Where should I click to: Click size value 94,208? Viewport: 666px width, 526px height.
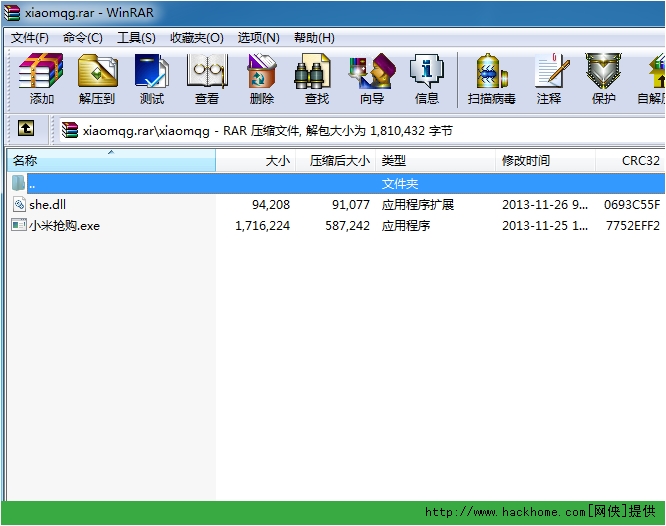point(271,205)
